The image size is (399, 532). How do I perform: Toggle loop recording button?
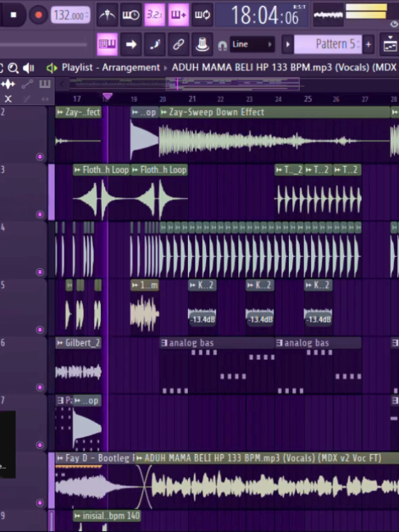[x=202, y=15]
